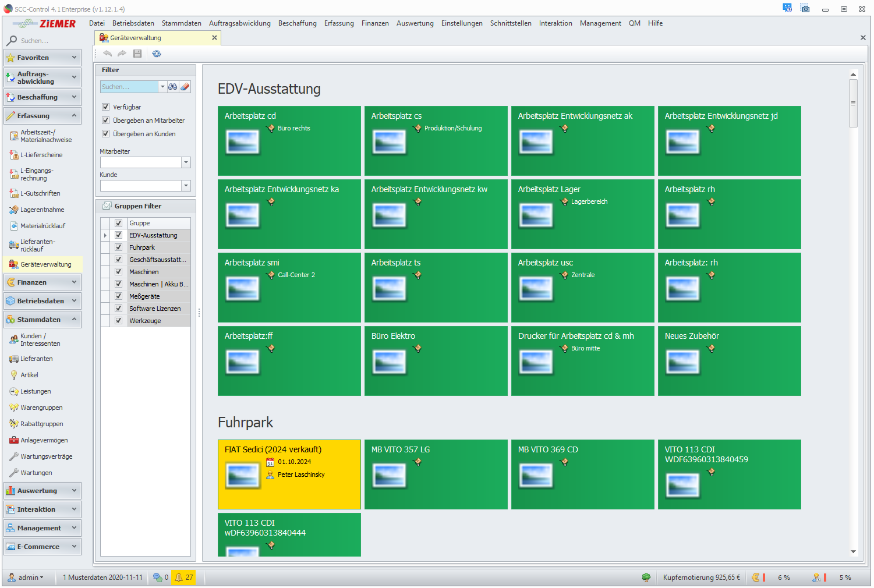Uncheck the Fuhrpark group checkbox
The width and height of the screenshot is (874, 588).
pyautogui.click(x=118, y=247)
